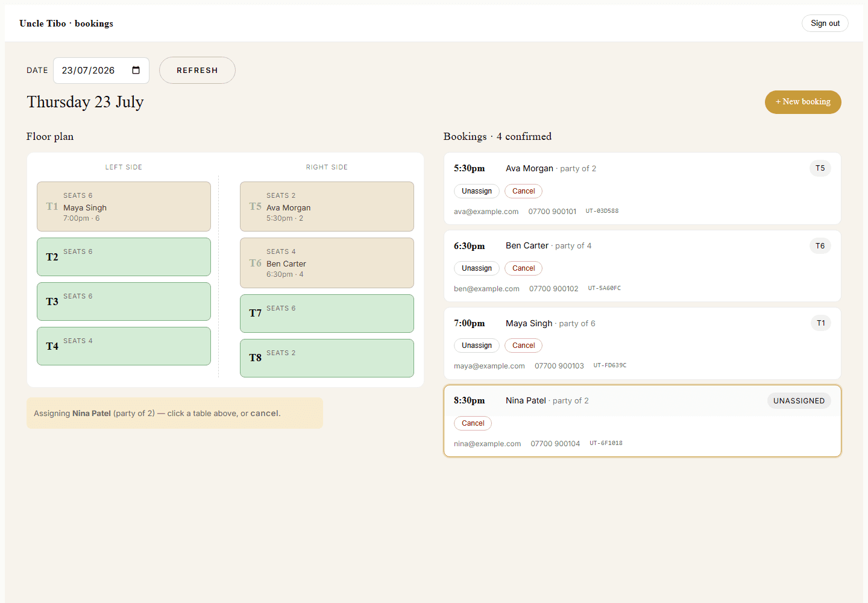Click table T6 occupied by Ben Carter
The width and height of the screenshot is (868, 603).
(x=327, y=263)
